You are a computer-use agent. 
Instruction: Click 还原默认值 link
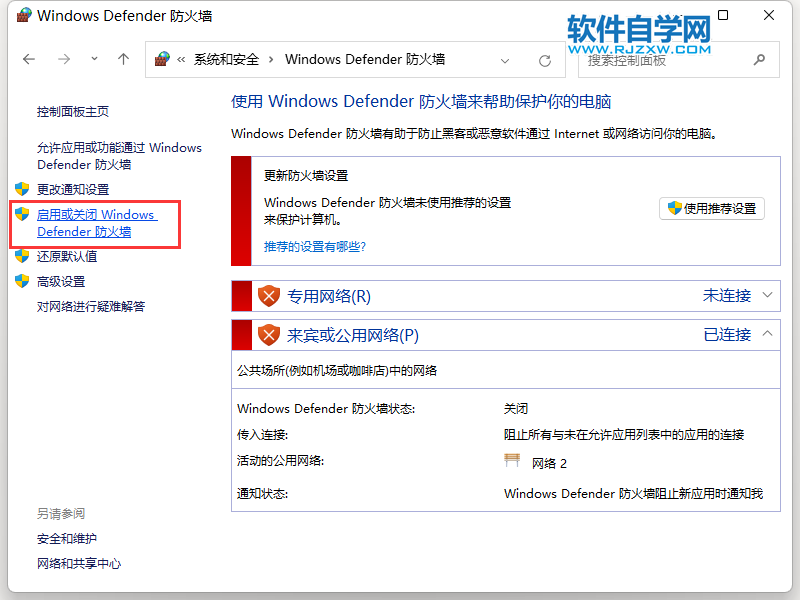click(67, 256)
